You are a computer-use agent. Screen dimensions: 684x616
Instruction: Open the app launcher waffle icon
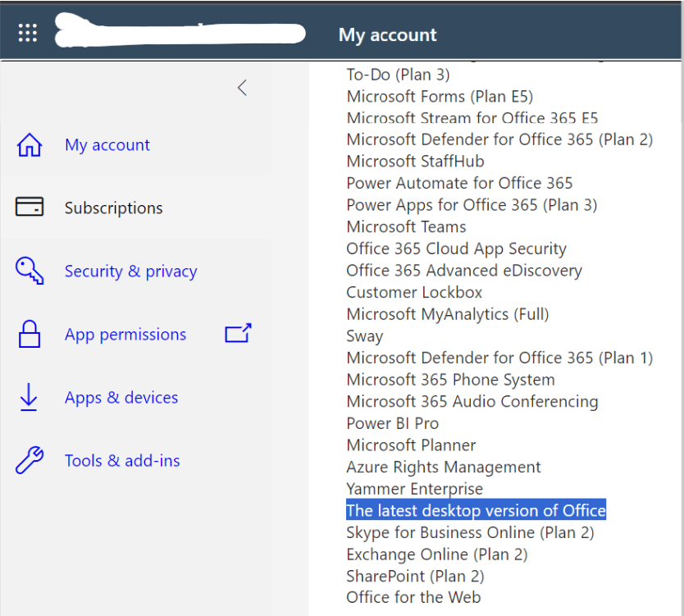click(x=28, y=33)
